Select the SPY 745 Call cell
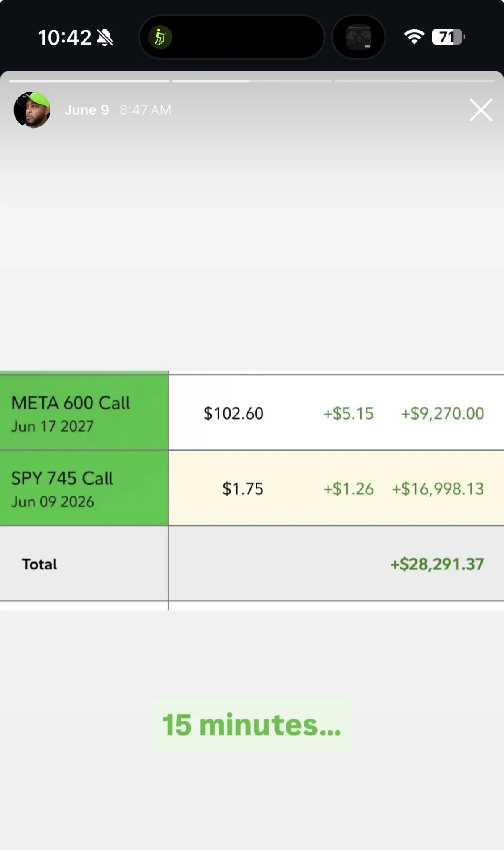 [84, 488]
